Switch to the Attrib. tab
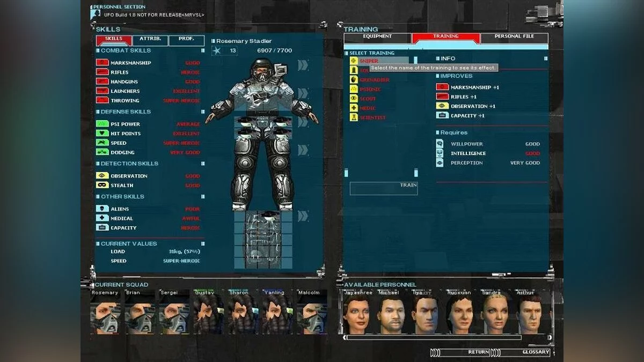 click(x=150, y=40)
